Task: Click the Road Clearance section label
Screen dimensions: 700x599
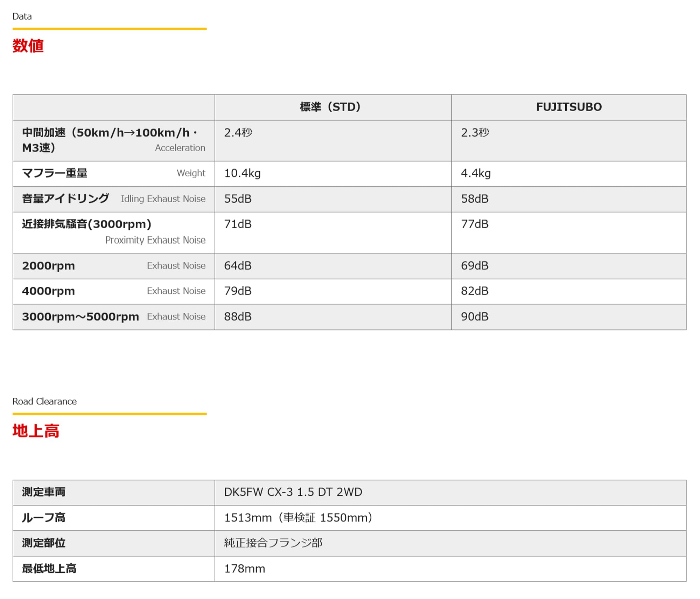Action: [x=44, y=401]
